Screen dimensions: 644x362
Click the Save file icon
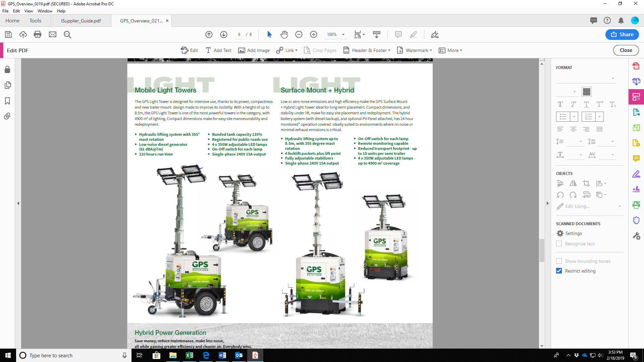tap(8, 35)
